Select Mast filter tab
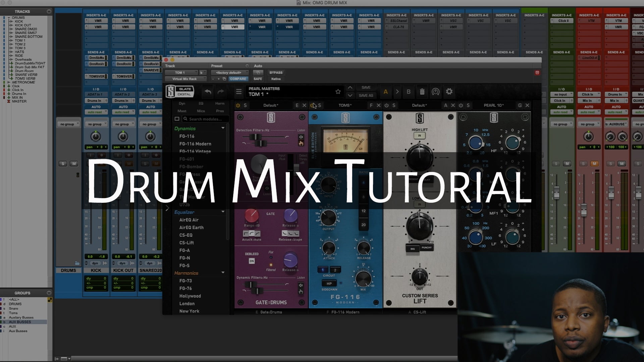644x362 pixels. point(182,111)
